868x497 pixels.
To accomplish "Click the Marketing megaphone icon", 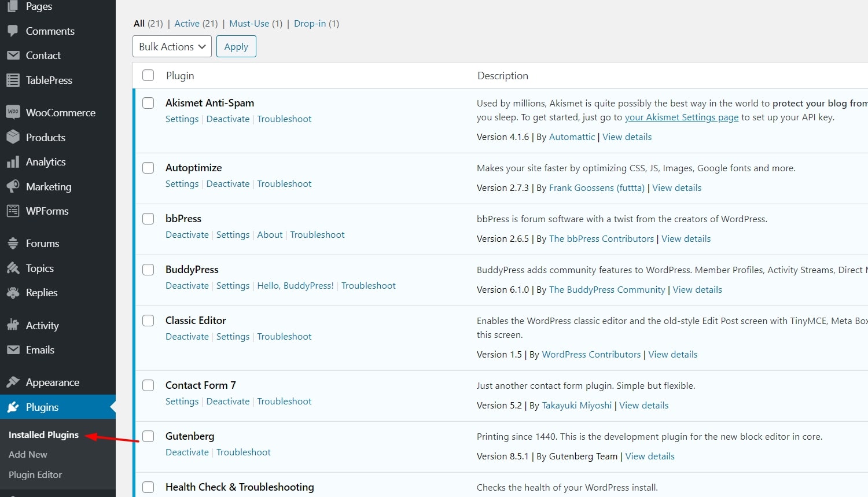I will [13, 187].
